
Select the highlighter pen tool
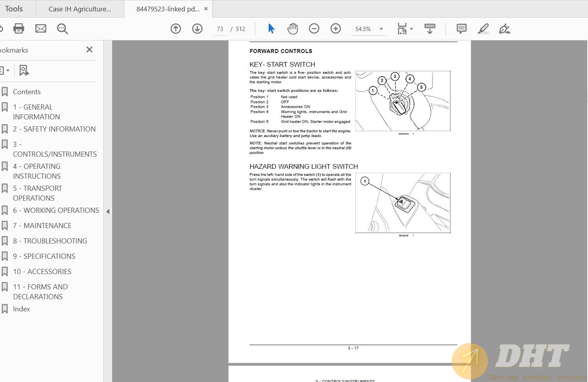pyautogui.click(x=483, y=29)
